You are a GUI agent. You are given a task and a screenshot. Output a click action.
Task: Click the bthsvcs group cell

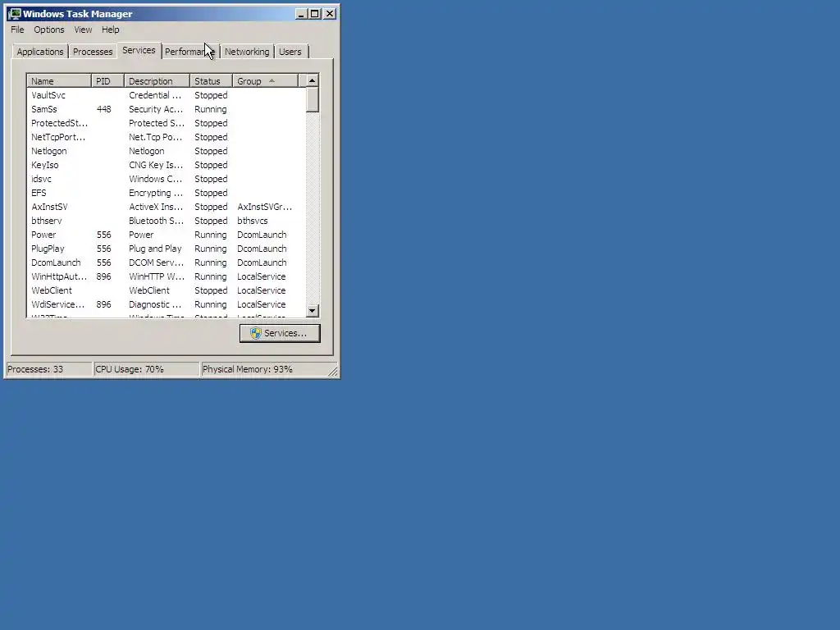tap(253, 221)
